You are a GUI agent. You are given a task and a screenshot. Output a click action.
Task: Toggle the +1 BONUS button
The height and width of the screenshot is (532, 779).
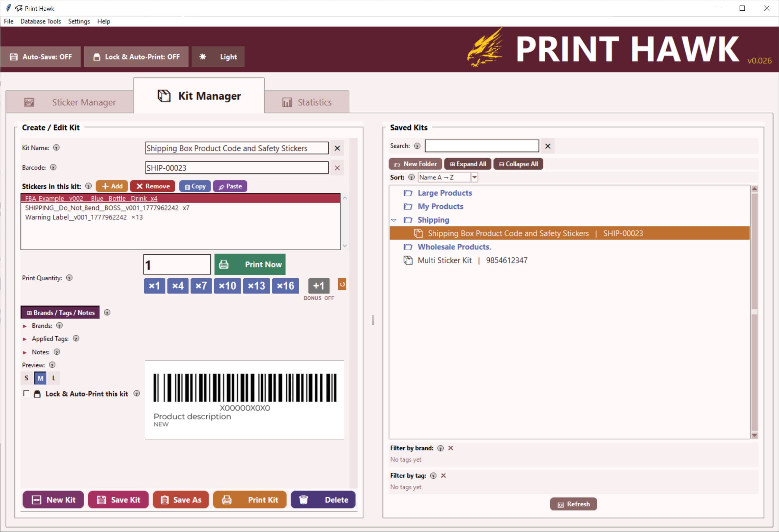point(319,286)
